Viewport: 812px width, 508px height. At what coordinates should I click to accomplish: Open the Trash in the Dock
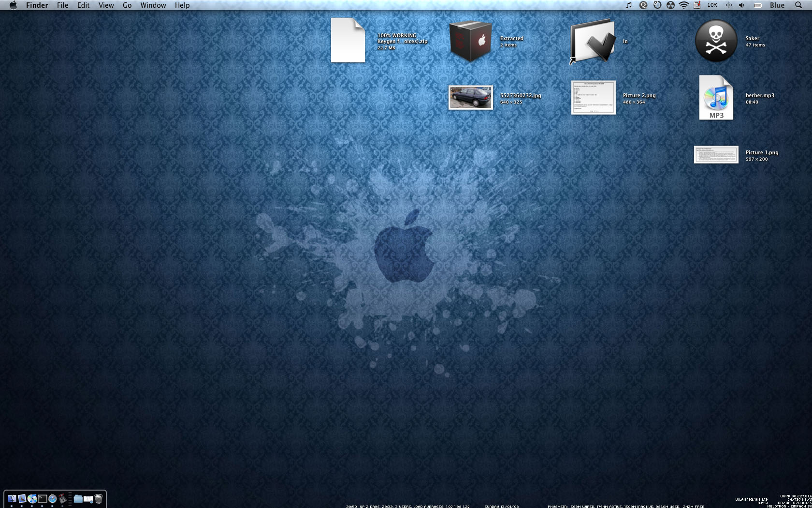click(x=99, y=498)
